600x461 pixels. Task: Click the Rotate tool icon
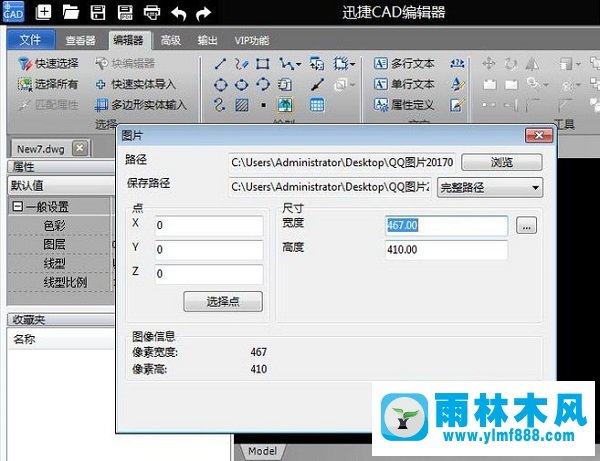(x=510, y=64)
